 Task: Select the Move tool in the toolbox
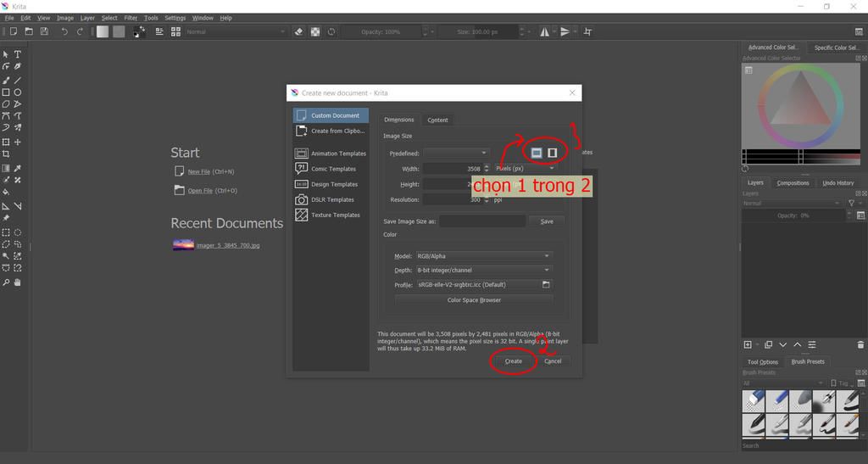click(18, 143)
